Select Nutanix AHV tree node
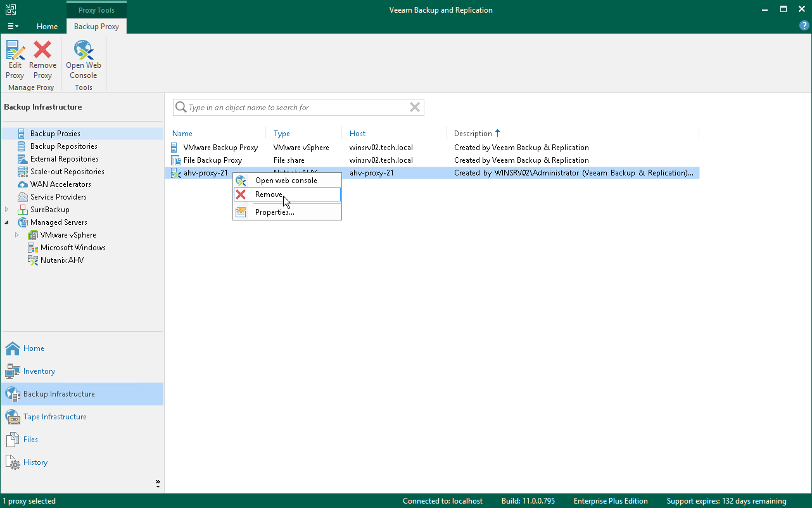 [61, 260]
